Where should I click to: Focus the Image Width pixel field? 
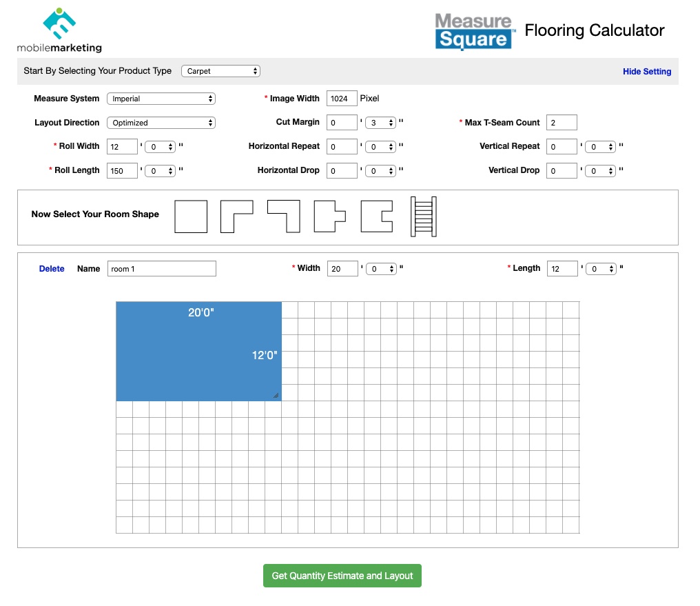[342, 99]
